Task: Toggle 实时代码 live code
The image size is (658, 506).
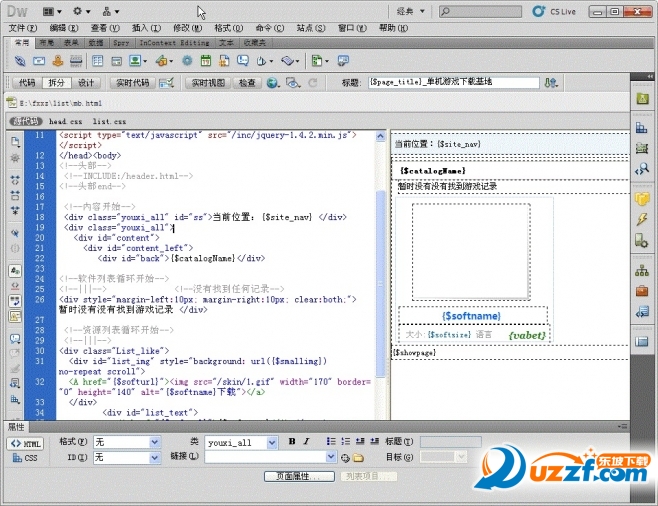Action: click(x=133, y=83)
